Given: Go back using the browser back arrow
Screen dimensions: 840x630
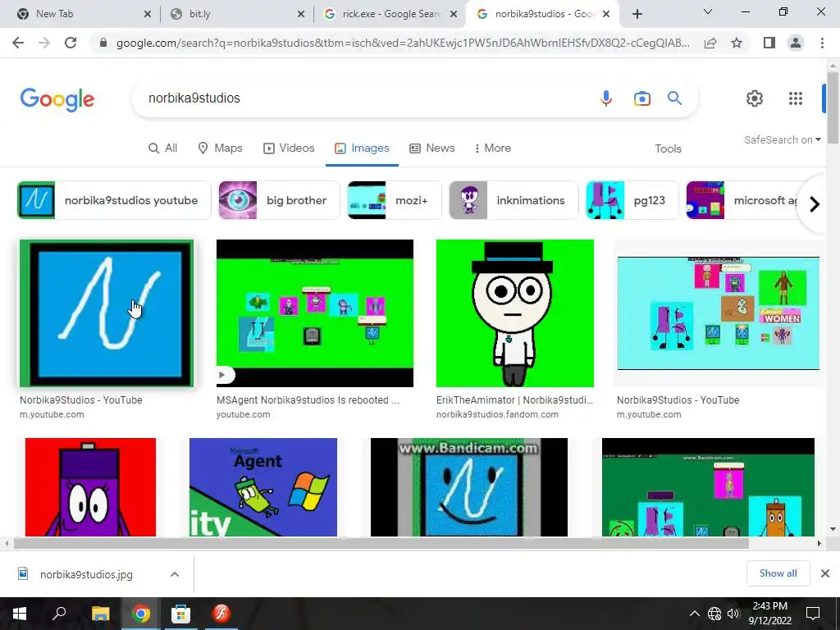Looking at the screenshot, I should [x=18, y=43].
